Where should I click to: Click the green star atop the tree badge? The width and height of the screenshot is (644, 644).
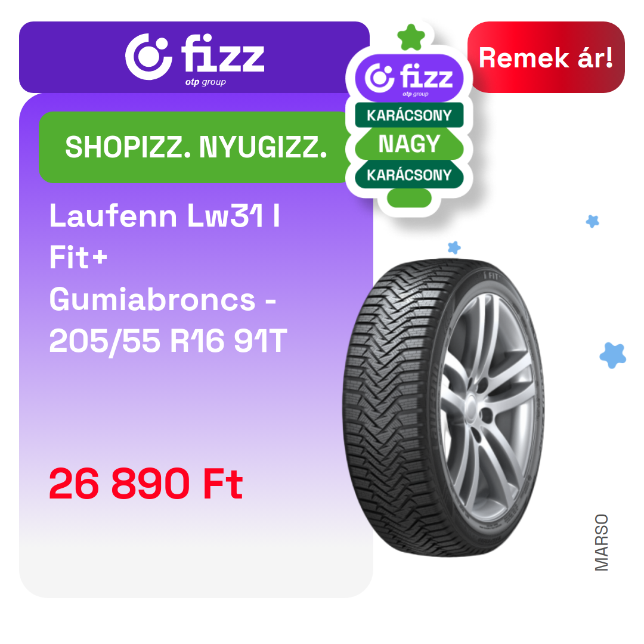tap(411, 38)
